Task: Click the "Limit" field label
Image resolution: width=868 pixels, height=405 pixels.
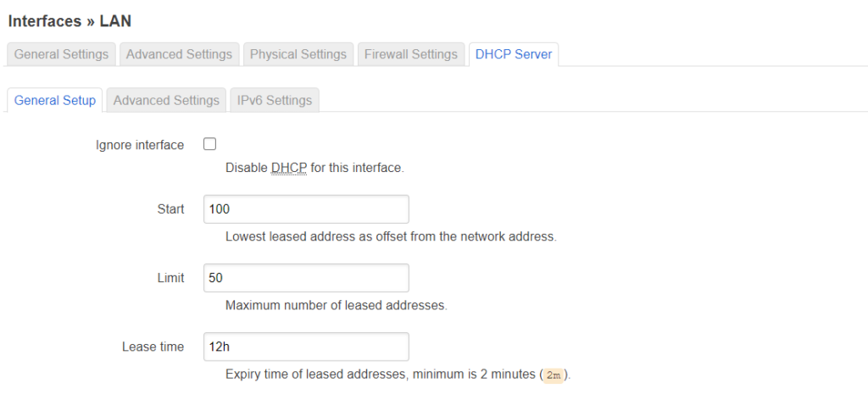Action: pos(170,278)
